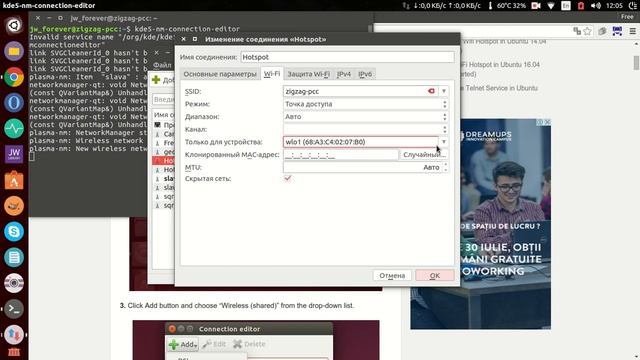
Task: Click the green plus Add connection button
Action: 162,80
